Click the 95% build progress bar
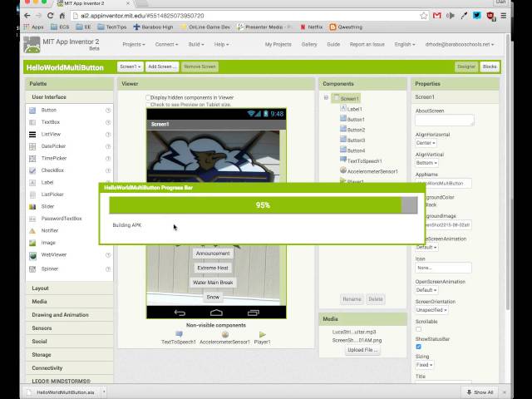 (264, 205)
